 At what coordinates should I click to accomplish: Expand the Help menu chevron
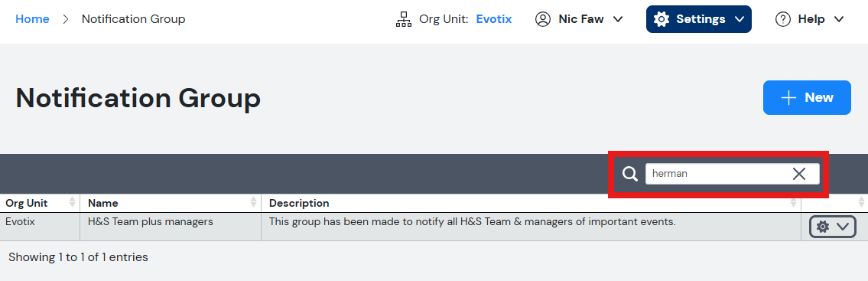[839, 19]
